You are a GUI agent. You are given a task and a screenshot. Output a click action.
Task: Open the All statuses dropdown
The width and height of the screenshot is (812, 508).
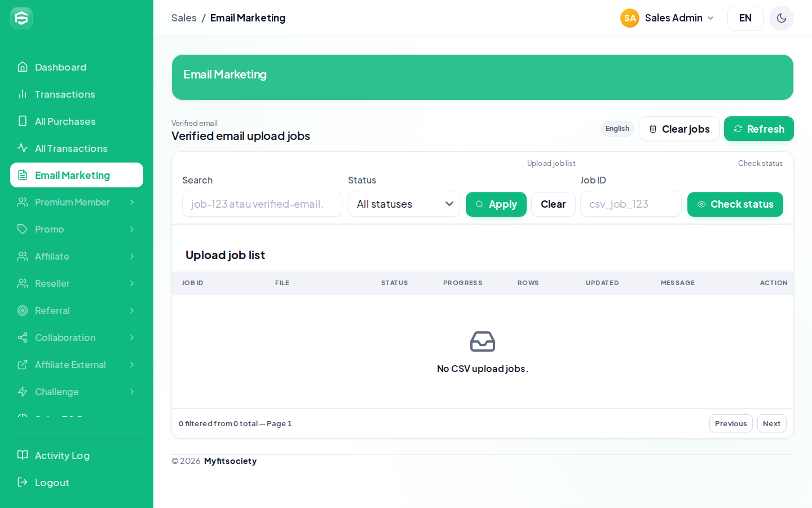[404, 204]
